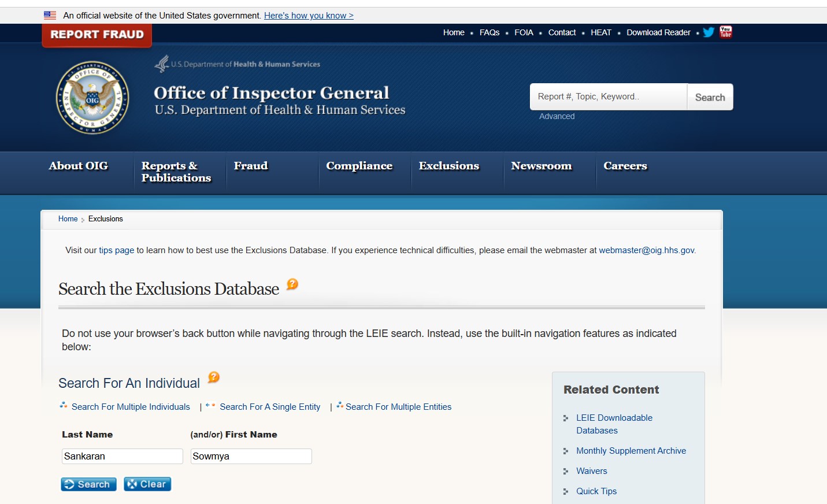Open help icon beside Search the Exclusions Database
The height and width of the screenshot is (504, 827).
(292, 284)
